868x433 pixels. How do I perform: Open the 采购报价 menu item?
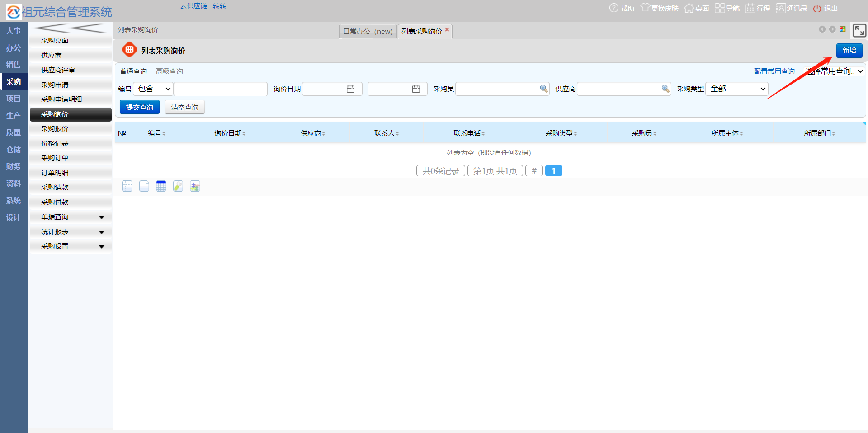pyautogui.click(x=71, y=129)
